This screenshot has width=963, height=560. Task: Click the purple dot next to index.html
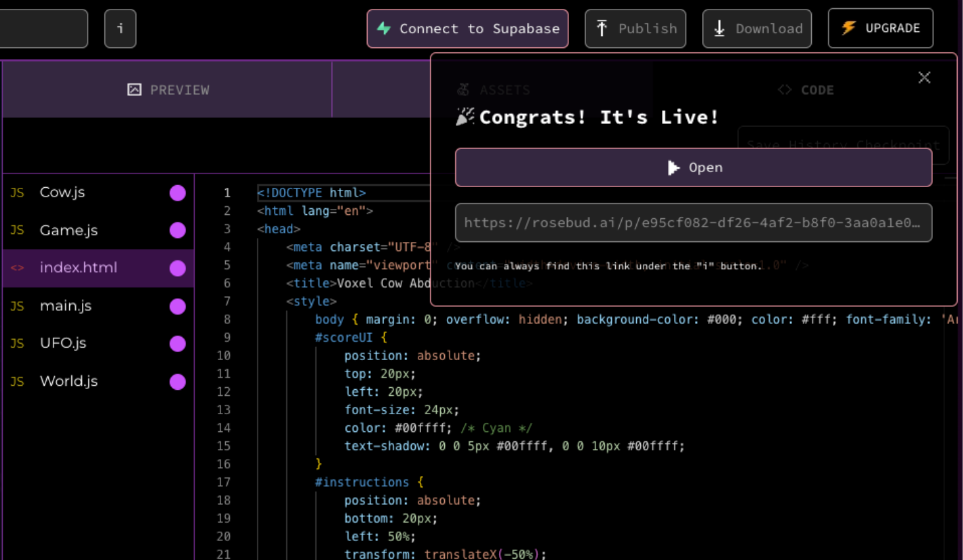[178, 268]
